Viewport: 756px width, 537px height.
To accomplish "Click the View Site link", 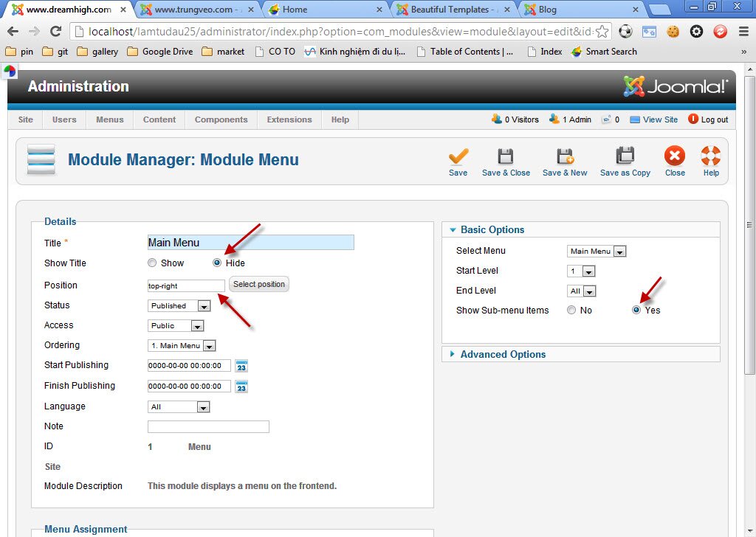I will coord(653,119).
